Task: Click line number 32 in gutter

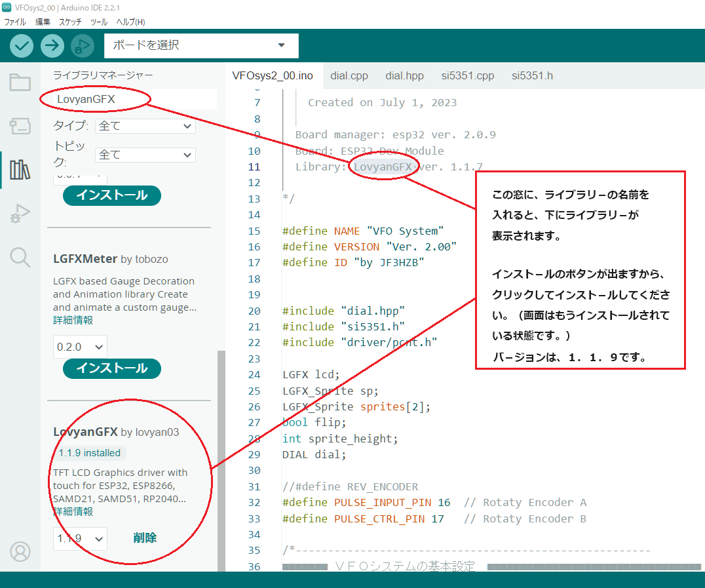Action: (254, 503)
